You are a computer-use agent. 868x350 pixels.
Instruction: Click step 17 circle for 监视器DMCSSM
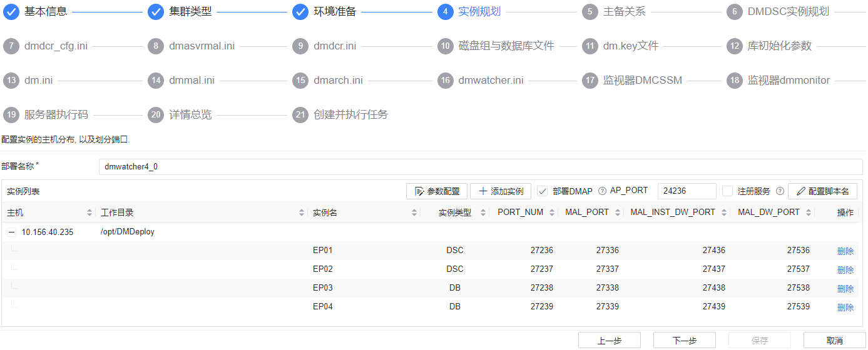coord(590,81)
